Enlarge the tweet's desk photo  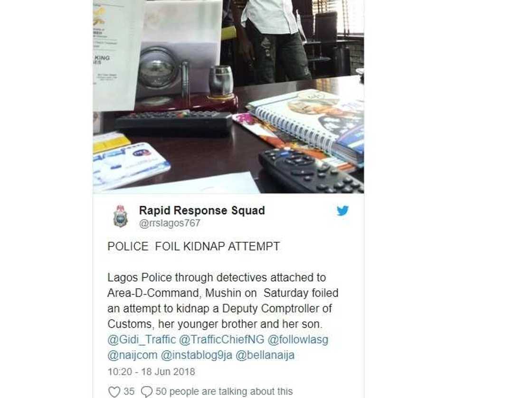tap(228, 97)
